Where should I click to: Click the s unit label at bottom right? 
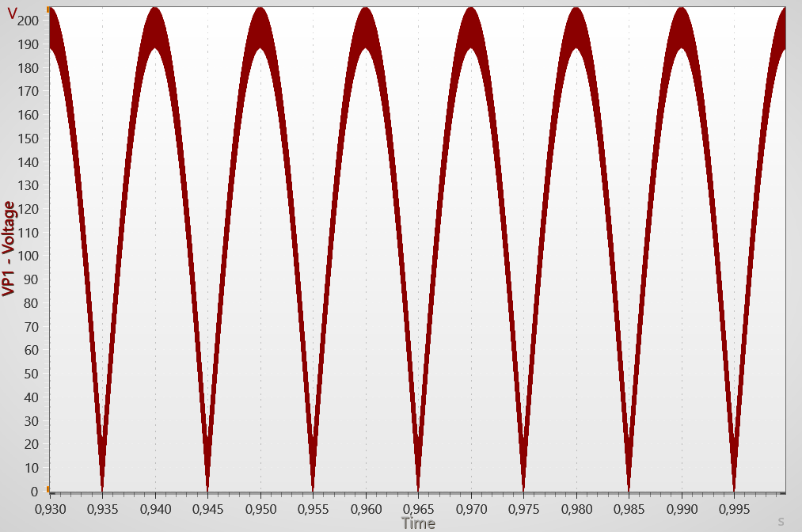781,521
